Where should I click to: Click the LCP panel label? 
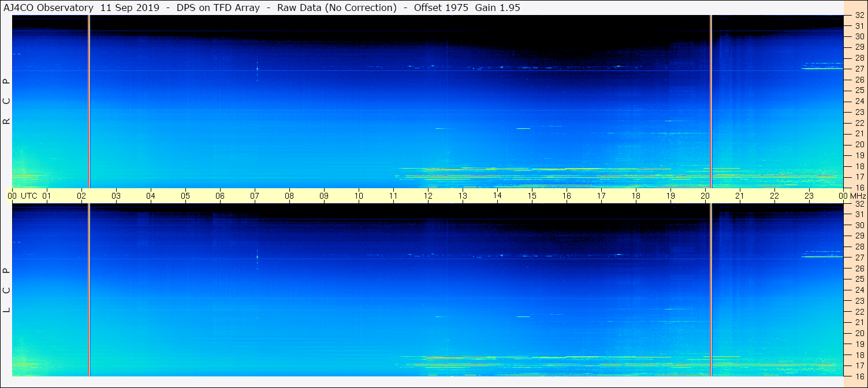[x=7, y=290]
